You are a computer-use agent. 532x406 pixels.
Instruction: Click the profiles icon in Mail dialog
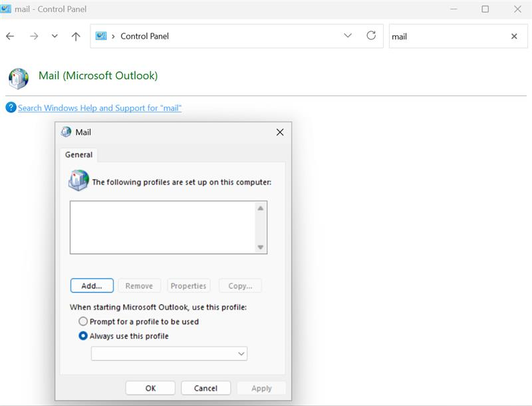coord(78,180)
